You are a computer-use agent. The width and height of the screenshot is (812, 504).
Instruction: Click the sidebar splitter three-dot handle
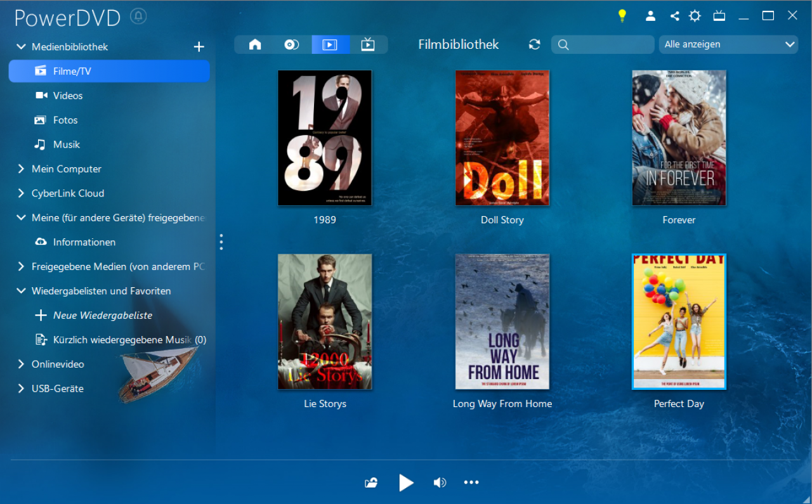221,242
